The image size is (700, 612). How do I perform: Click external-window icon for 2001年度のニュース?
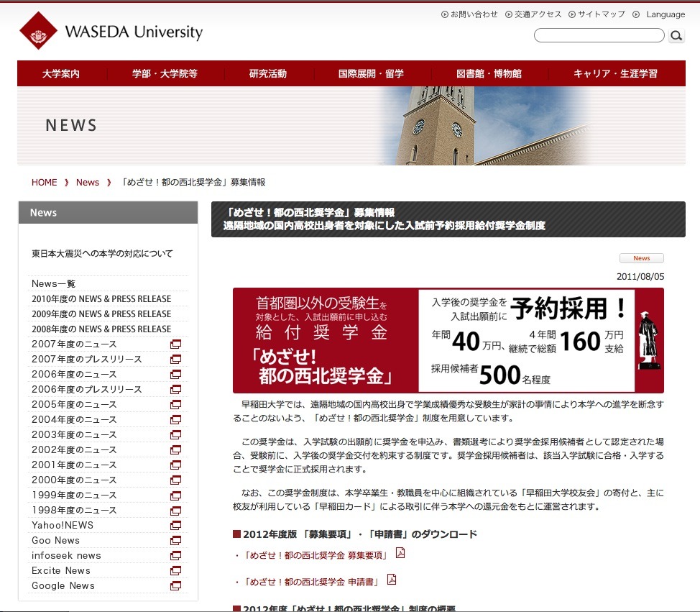click(x=176, y=465)
